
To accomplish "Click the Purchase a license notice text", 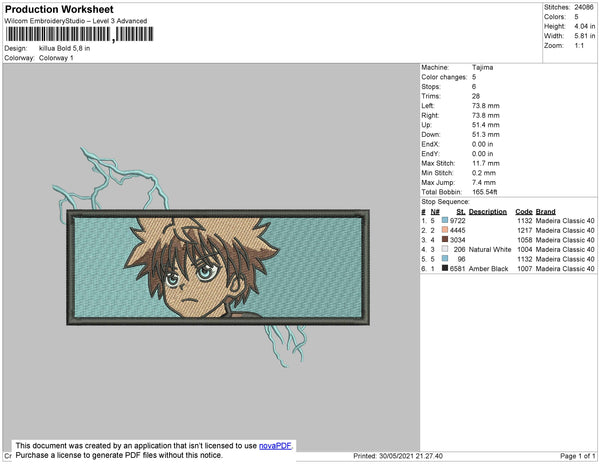I will click(x=119, y=455).
